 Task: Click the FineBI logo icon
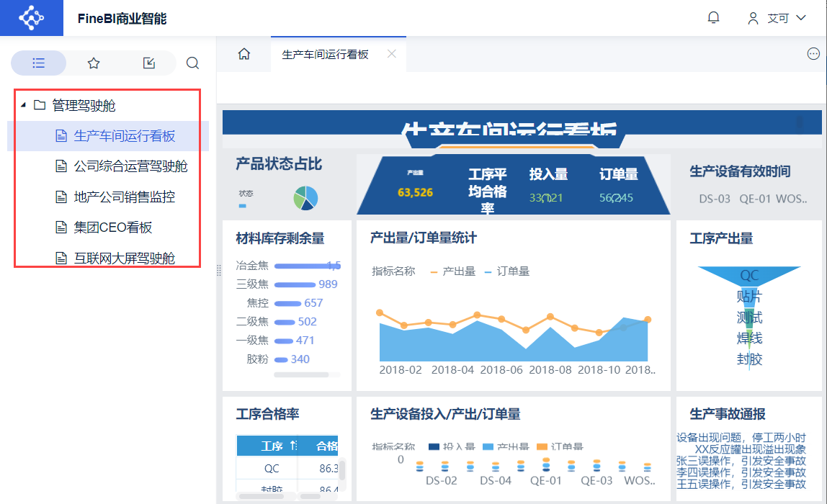31,18
